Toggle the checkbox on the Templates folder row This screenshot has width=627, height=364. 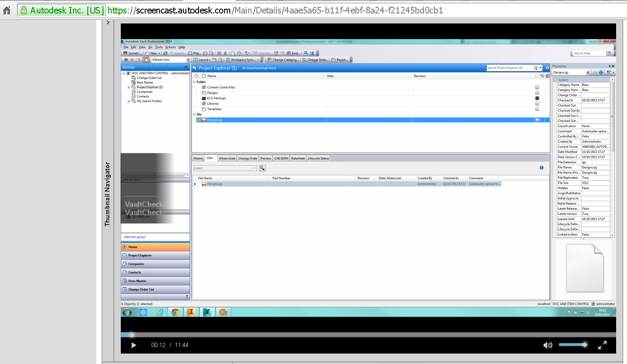point(537,109)
